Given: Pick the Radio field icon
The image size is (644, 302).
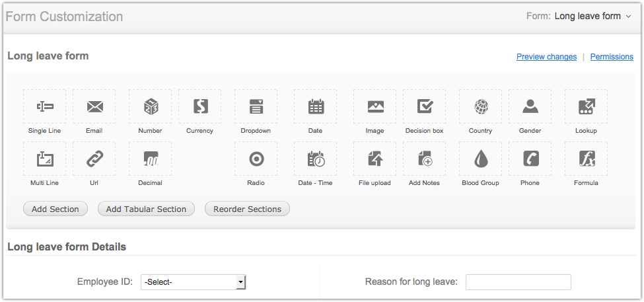Looking at the screenshot, I should click(x=256, y=159).
